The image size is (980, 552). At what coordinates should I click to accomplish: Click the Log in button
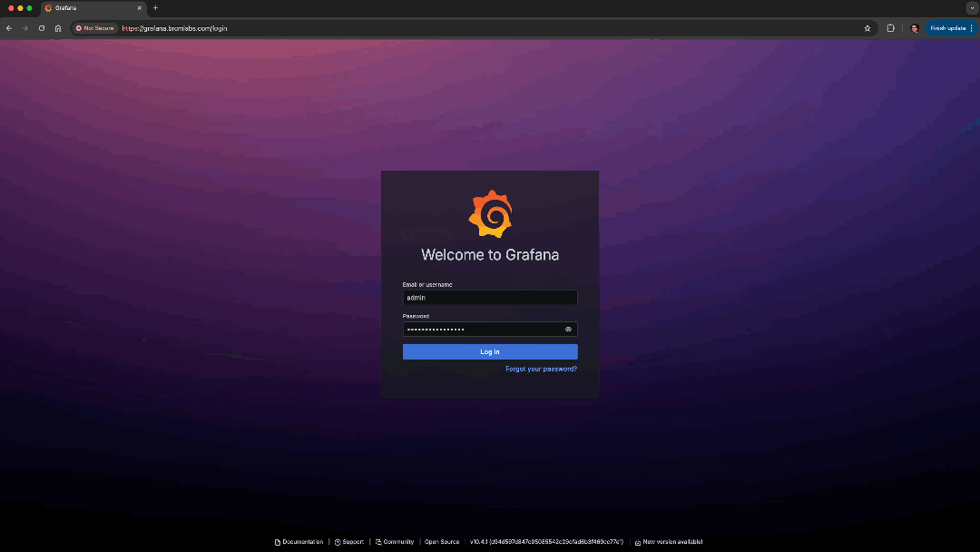coord(490,352)
